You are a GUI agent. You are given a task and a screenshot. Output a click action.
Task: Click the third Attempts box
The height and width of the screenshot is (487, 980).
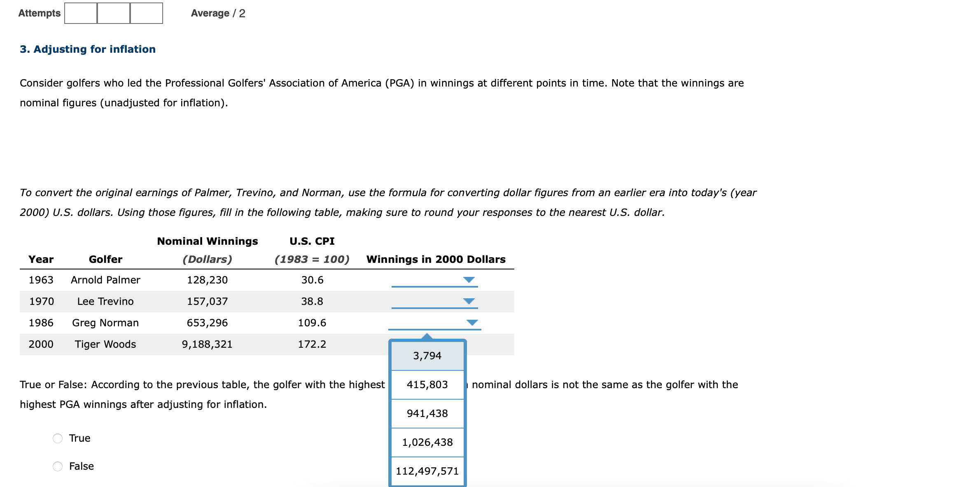(x=146, y=13)
